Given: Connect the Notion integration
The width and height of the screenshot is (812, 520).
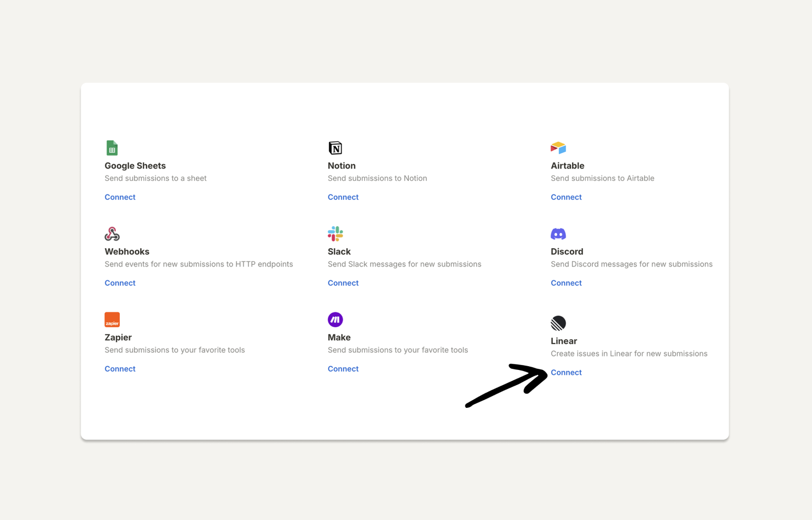Looking at the screenshot, I should (x=343, y=197).
